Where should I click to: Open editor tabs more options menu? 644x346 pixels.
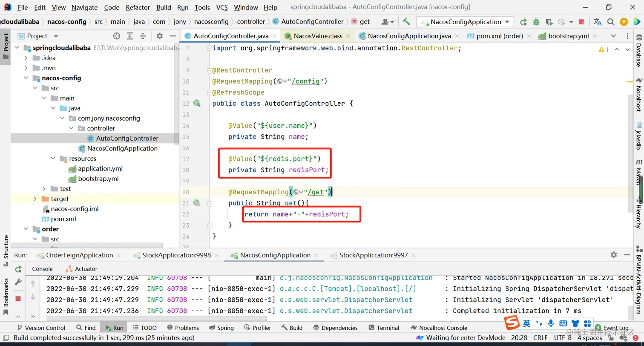[x=627, y=36]
